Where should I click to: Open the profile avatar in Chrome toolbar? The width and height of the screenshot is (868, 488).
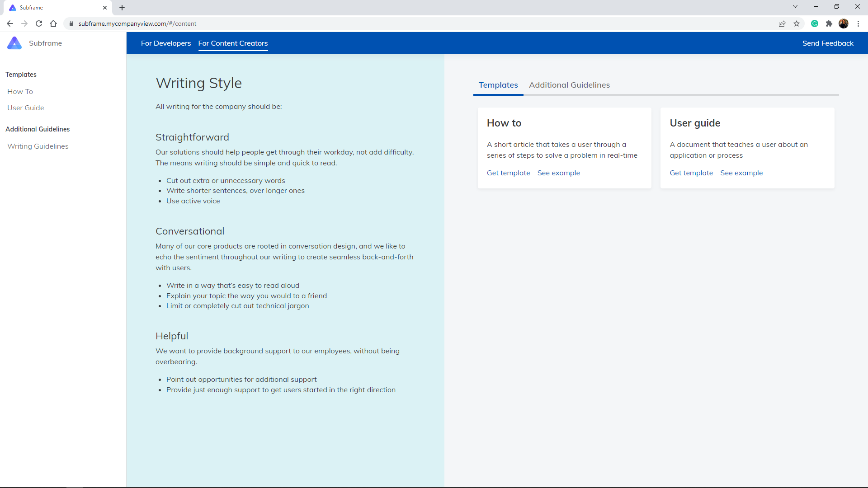[844, 23]
